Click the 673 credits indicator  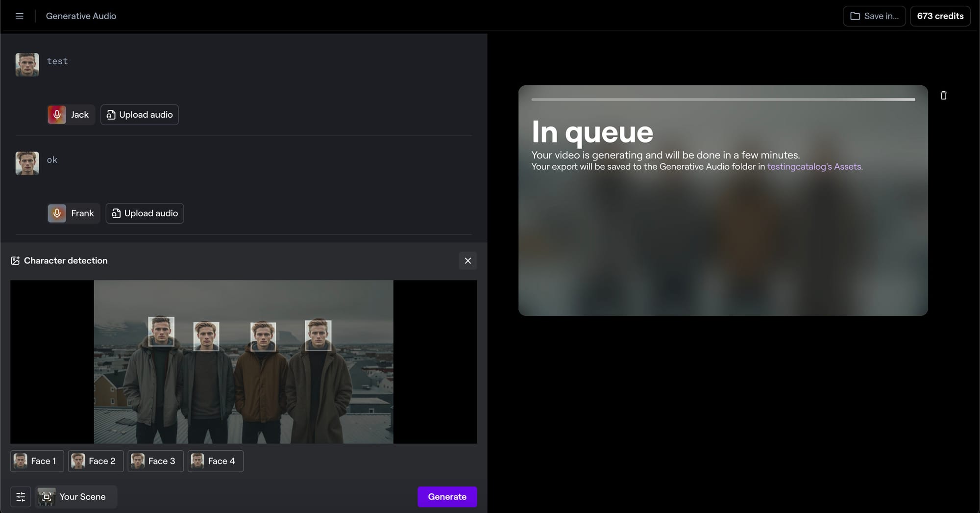point(940,16)
